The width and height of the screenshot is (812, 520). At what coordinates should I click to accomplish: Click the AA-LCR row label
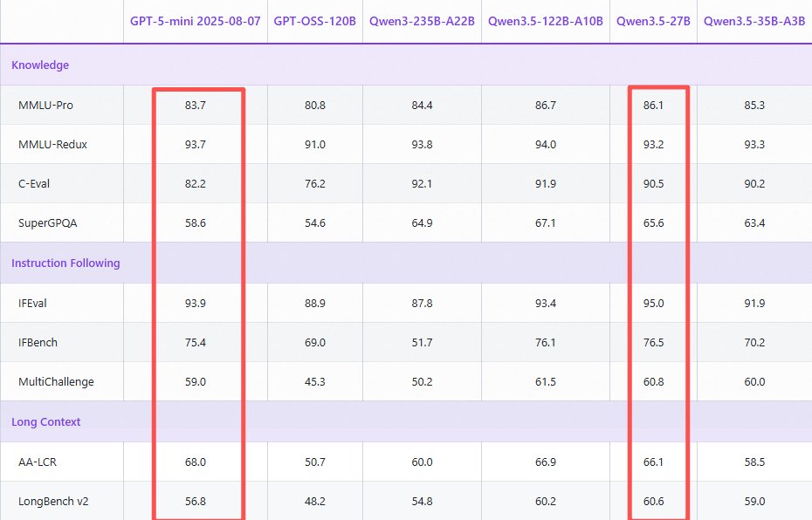(38, 462)
